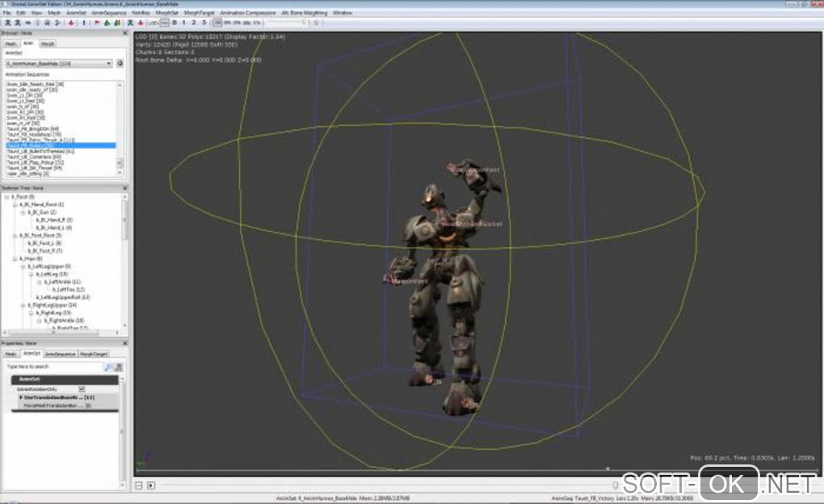Set playback speed to 50%
This screenshot has height=504, width=824.
click(x=228, y=23)
